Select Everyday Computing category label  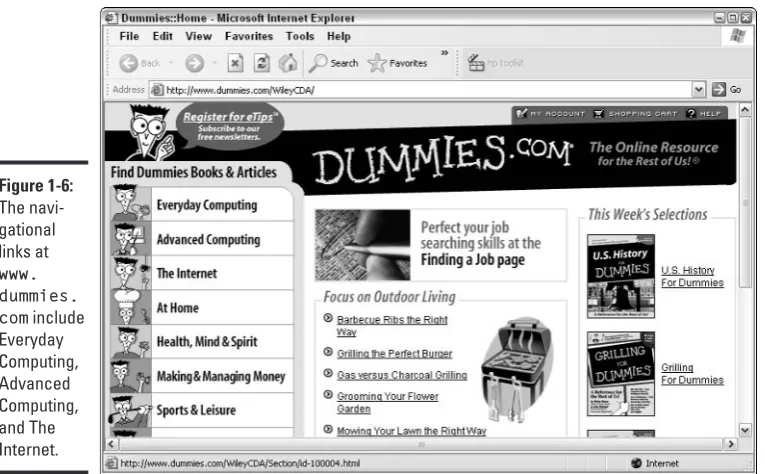(x=207, y=205)
